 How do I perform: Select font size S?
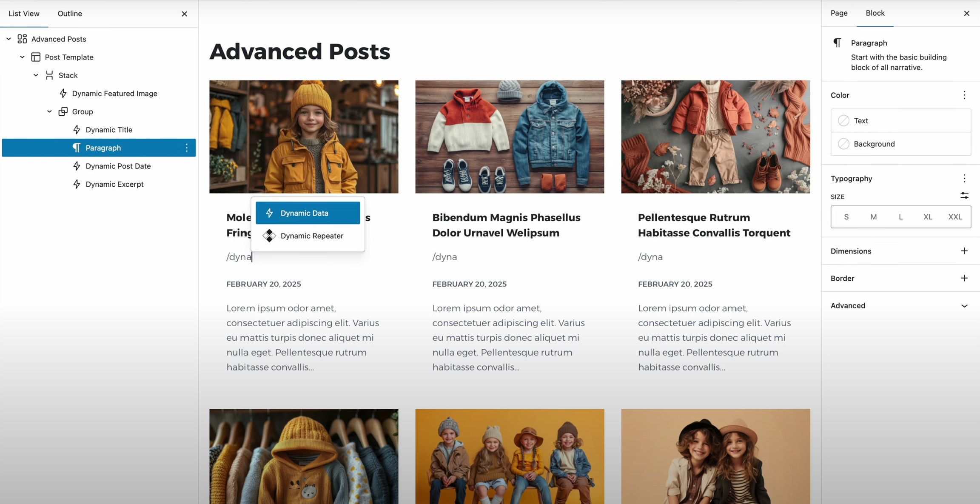coord(846,217)
